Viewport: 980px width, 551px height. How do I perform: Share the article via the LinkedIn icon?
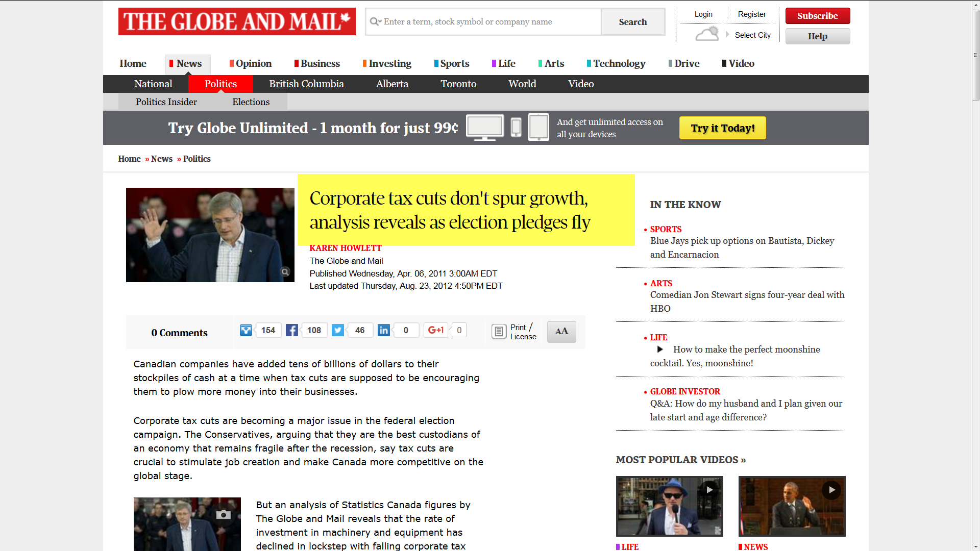pos(383,330)
